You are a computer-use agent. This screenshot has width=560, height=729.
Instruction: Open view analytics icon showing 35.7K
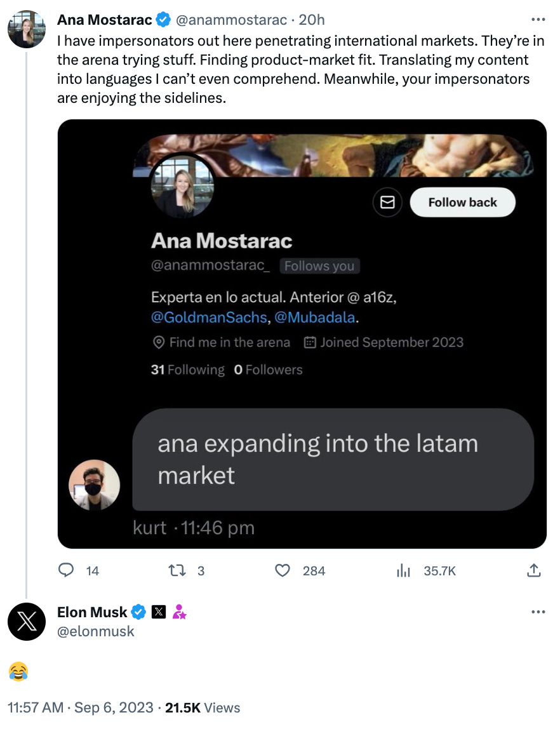(x=403, y=570)
